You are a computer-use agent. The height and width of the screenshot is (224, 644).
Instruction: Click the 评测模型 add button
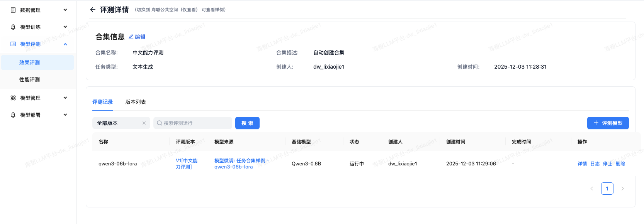click(x=608, y=123)
